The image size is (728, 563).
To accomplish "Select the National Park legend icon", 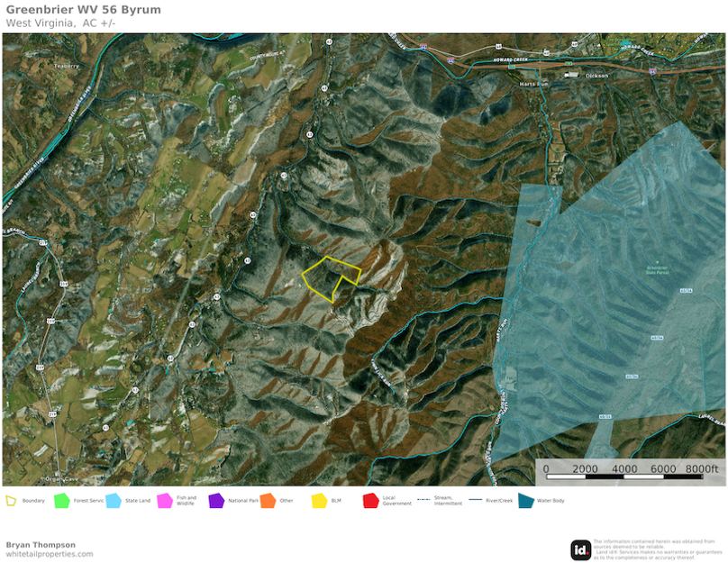I will (216, 501).
